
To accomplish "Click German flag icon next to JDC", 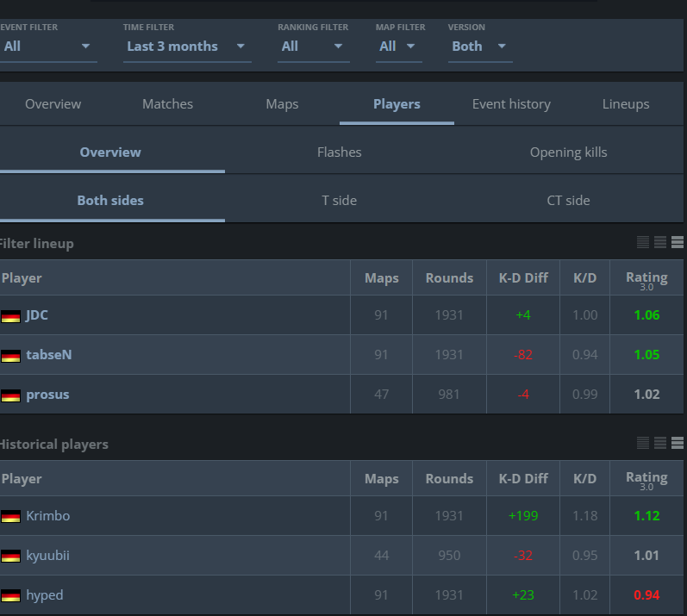I will pyautogui.click(x=10, y=316).
